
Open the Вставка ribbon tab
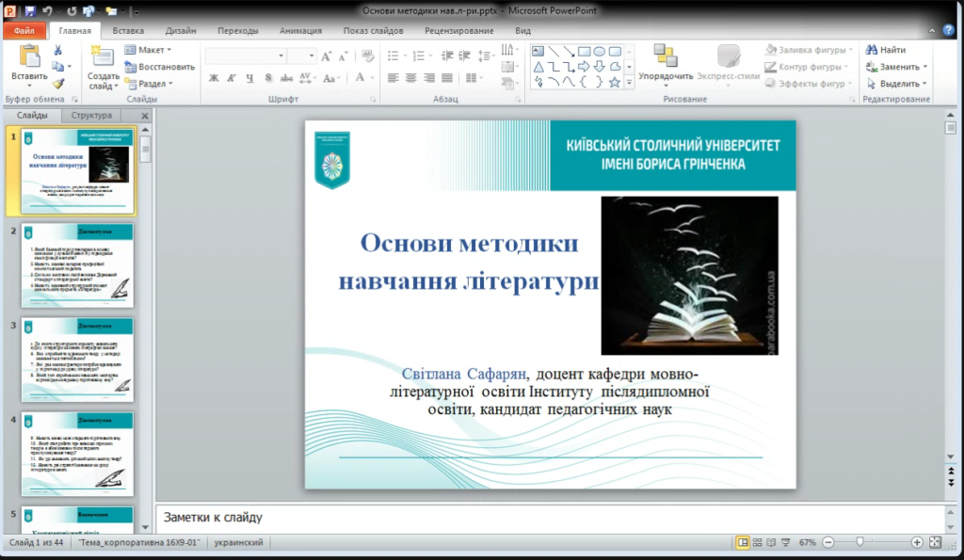[128, 30]
